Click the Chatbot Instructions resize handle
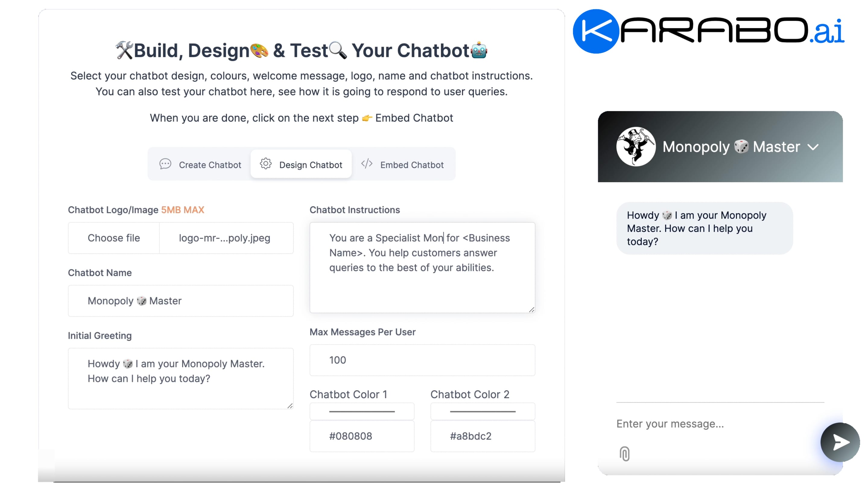 click(x=532, y=309)
